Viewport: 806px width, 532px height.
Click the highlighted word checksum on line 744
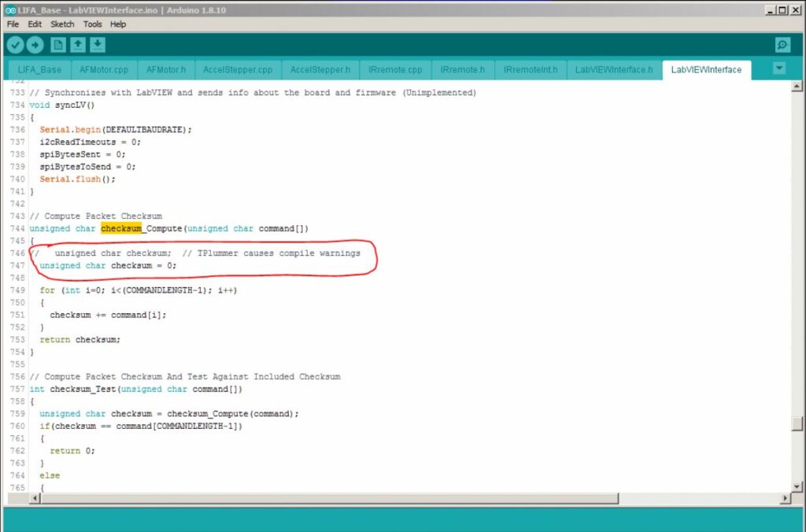(120, 228)
